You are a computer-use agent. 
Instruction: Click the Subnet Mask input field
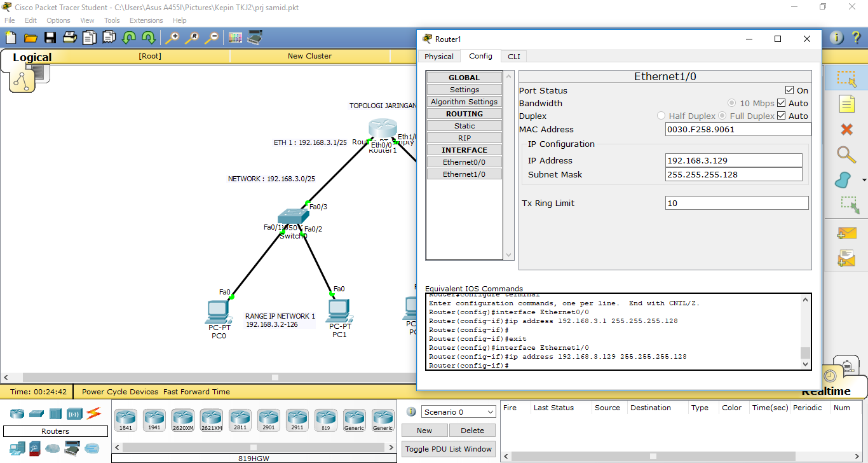click(734, 174)
